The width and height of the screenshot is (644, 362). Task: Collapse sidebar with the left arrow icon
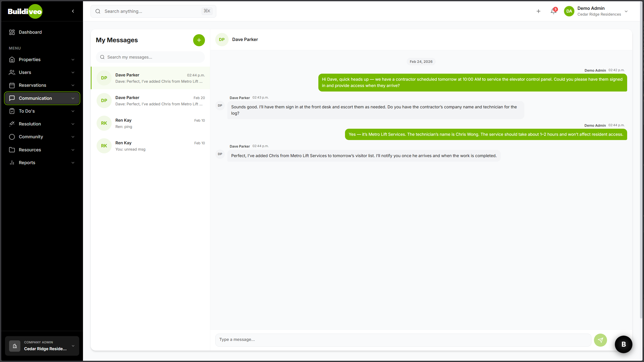pos(73,11)
